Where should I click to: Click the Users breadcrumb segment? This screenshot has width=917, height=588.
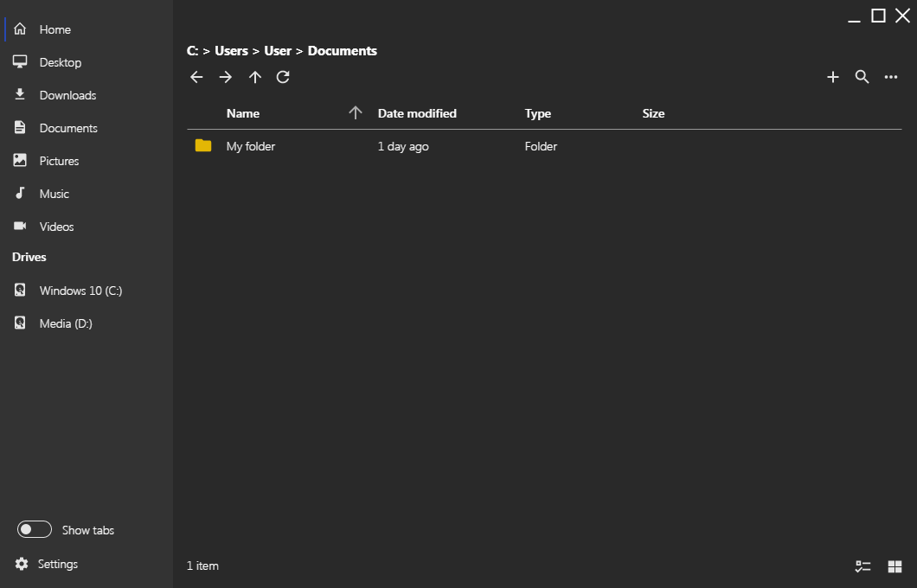tap(231, 51)
